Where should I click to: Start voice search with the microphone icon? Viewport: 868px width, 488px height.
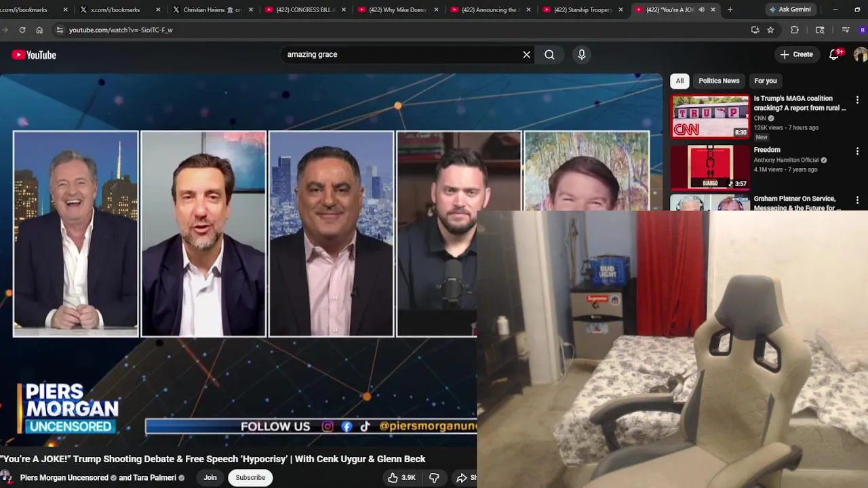tap(581, 54)
